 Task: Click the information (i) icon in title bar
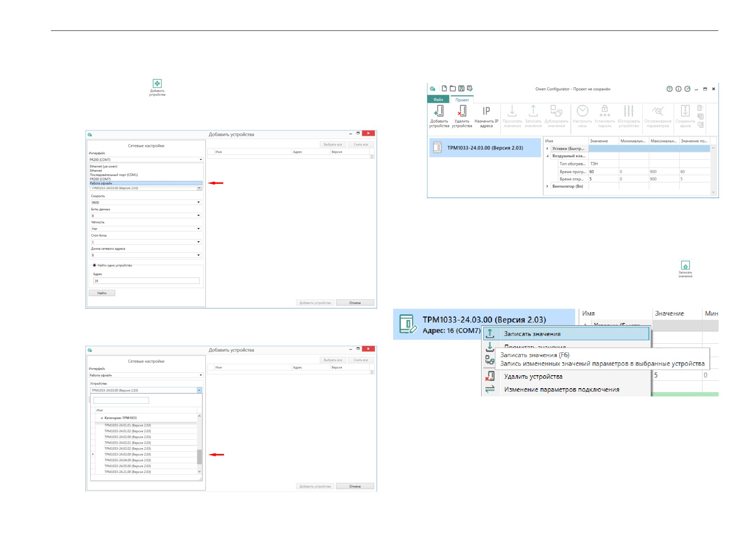tap(679, 89)
